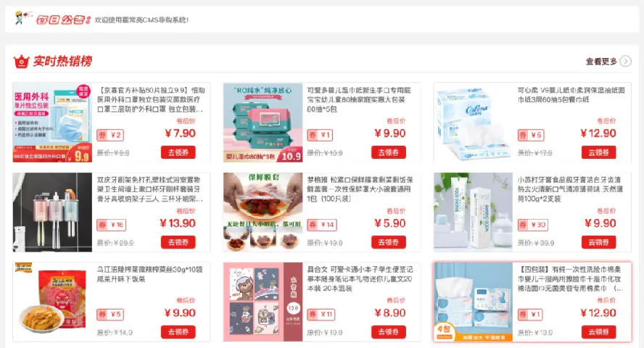Open the medical mask product thumbnail
Viewport: 644px width, 348px height.
pos(52,123)
